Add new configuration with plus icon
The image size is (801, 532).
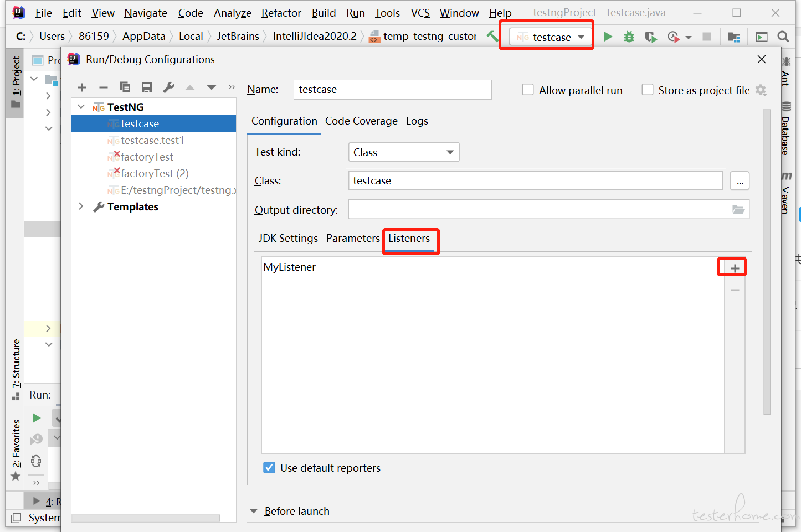click(x=82, y=87)
